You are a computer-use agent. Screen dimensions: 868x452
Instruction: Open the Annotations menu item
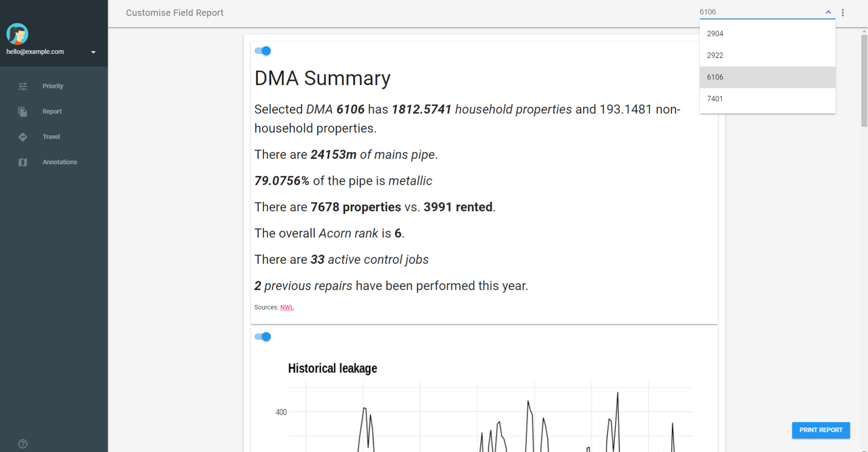54,162
